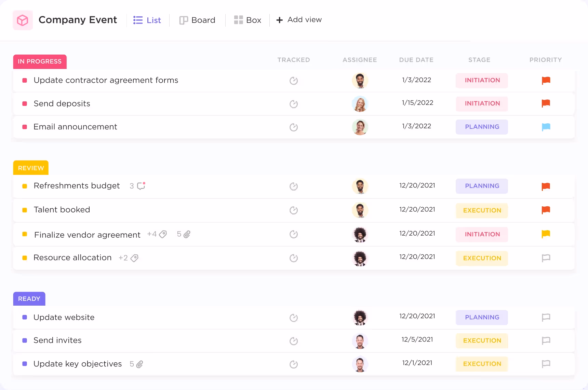Open the EXECUTION stage badge on Send invites

coord(482,341)
